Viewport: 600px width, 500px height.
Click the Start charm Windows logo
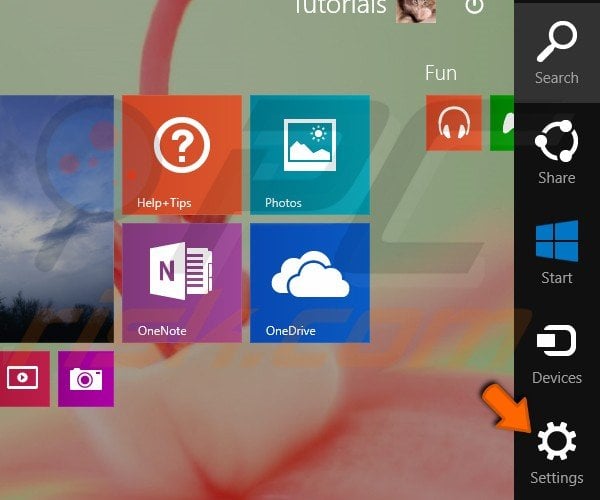pyautogui.click(x=557, y=241)
